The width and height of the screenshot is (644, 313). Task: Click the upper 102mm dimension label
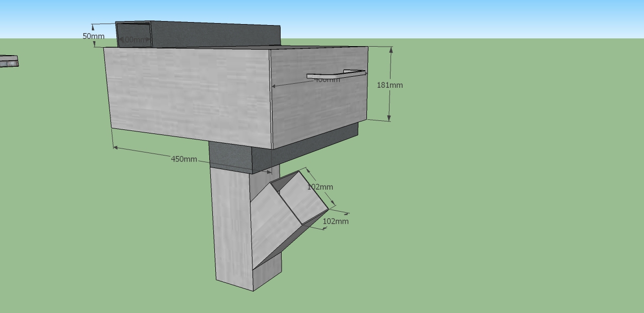(x=320, y=187)
